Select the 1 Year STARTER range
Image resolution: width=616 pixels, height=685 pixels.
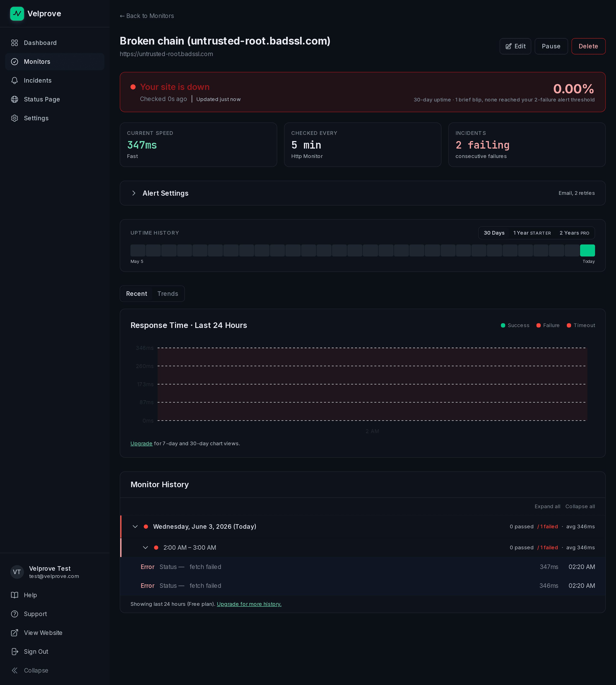532,233
